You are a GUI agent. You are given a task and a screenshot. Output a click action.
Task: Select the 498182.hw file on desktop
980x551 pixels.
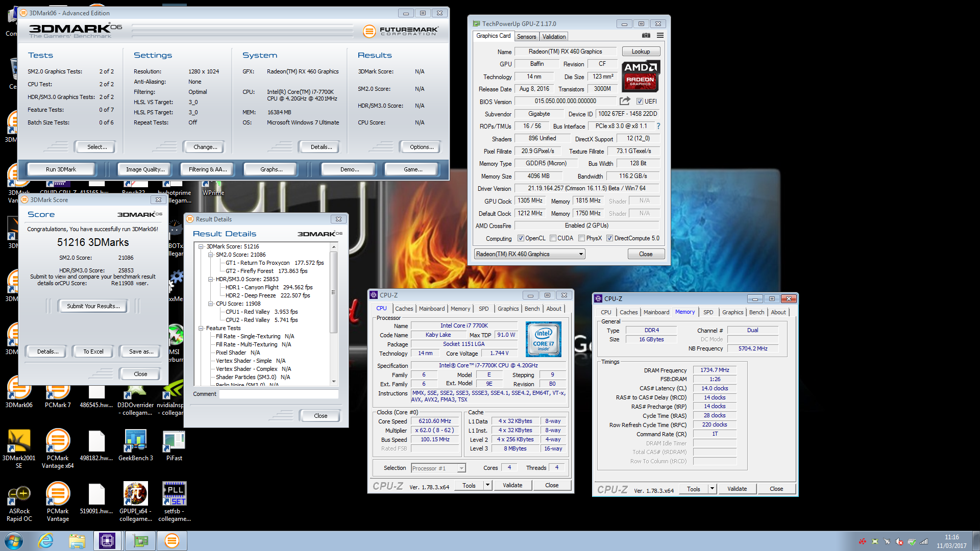click(x=96, y=446)
